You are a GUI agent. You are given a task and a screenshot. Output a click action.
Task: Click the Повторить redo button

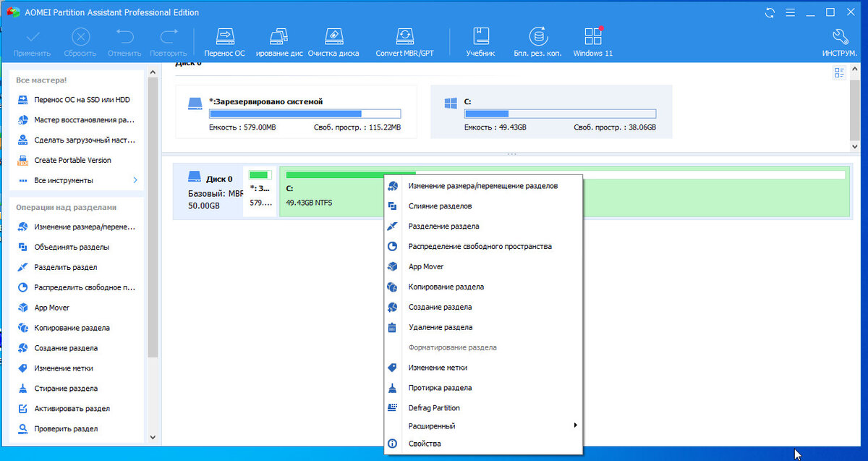click(169, 42)
